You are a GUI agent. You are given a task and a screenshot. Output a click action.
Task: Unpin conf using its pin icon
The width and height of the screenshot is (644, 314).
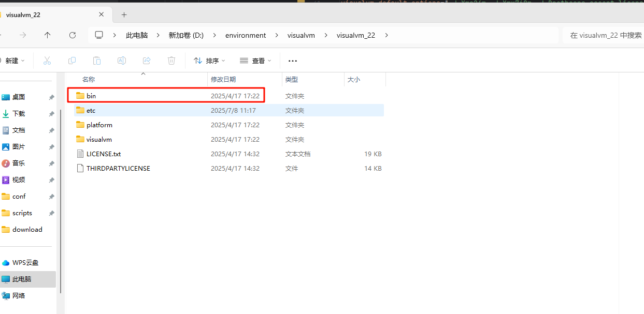(x=51, y=197)
